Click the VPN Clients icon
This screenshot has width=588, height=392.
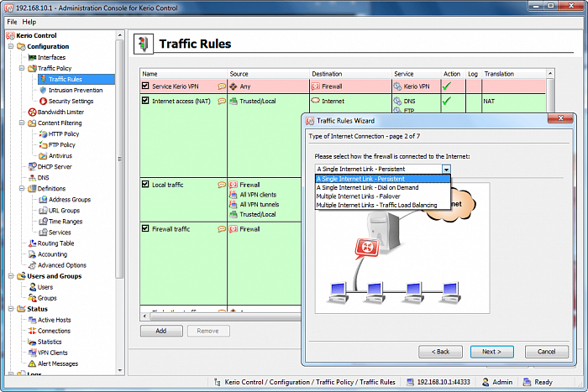[x=32, y=353]
